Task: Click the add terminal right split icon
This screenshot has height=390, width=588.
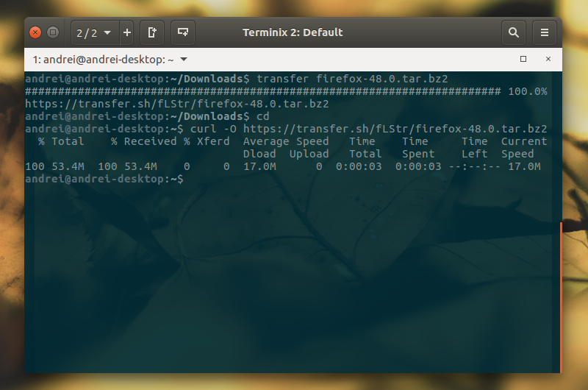Action: pos(152,32)
